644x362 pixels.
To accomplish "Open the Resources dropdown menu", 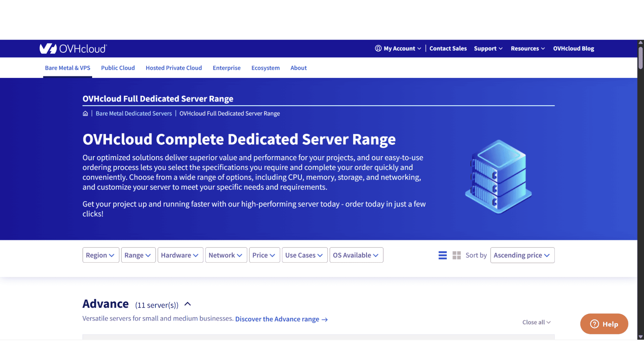I will pyautogui.click(x=528, y=48).
